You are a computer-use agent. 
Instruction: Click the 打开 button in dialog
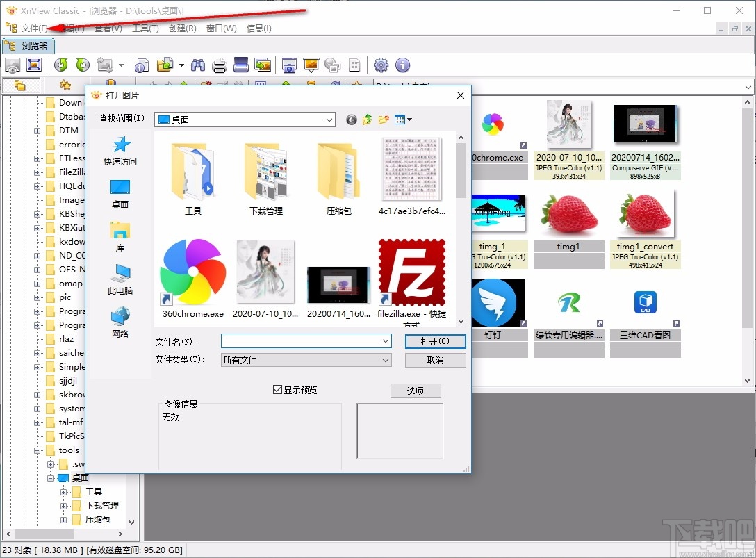tap(435, 341)
